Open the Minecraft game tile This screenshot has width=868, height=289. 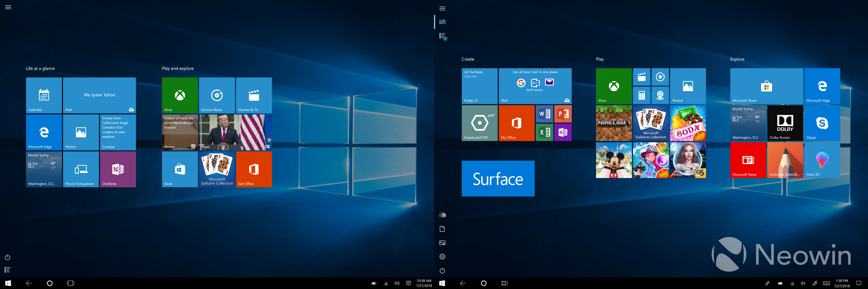pos(614,123)
